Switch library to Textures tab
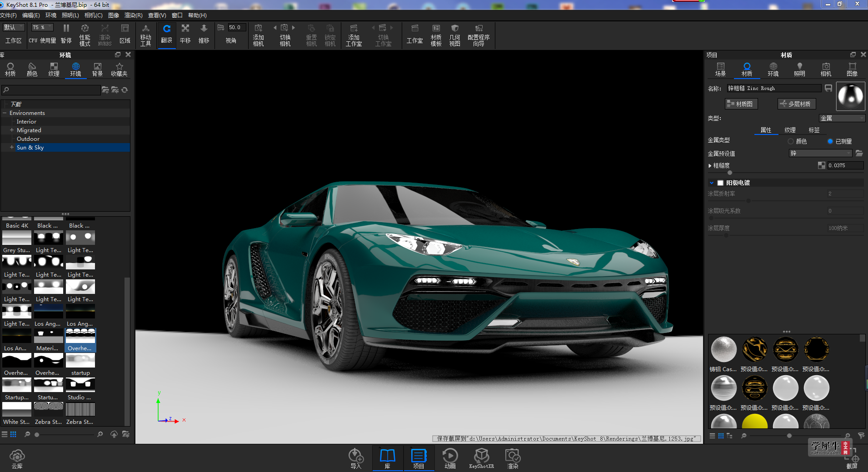The width and height of the screenshot is (868, 472). [x=54, y=70]
